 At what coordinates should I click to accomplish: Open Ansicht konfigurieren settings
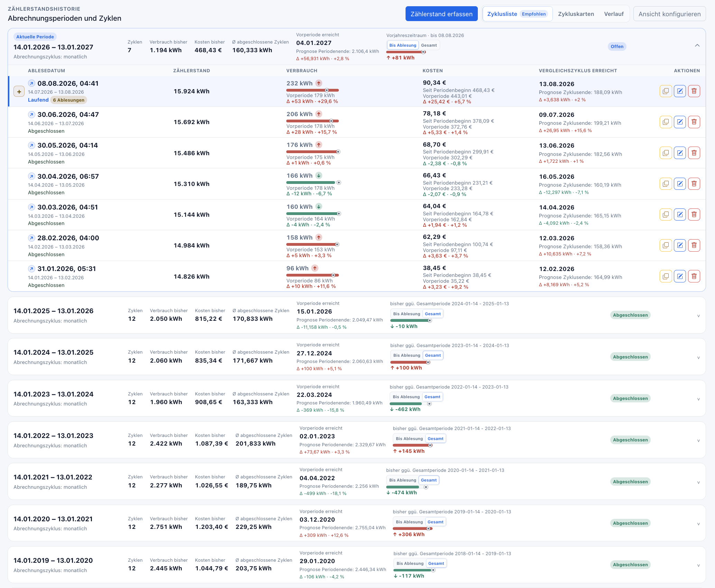[669, 14]
